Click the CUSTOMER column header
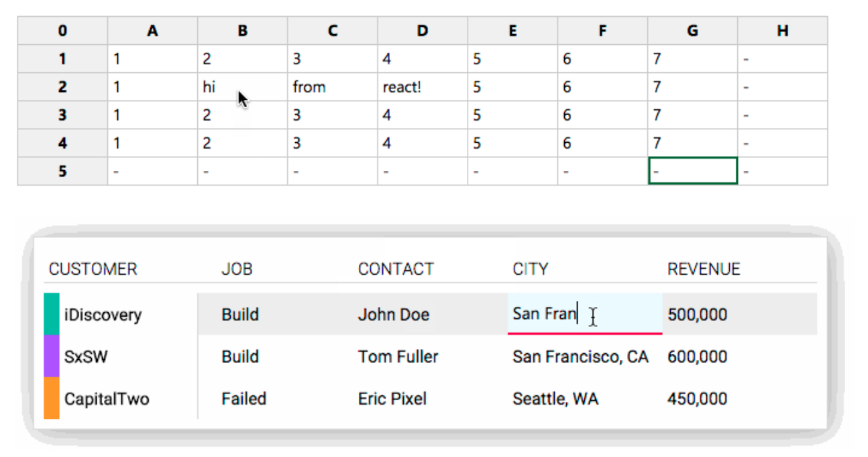868x457 pixels. tap(93, 269)
